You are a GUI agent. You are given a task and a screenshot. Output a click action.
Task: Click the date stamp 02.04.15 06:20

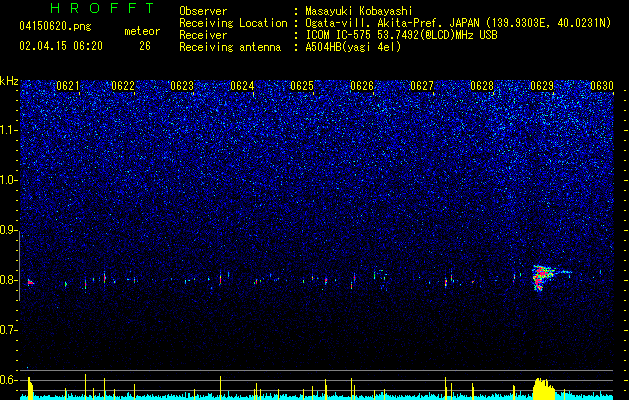tap(61, 46)
